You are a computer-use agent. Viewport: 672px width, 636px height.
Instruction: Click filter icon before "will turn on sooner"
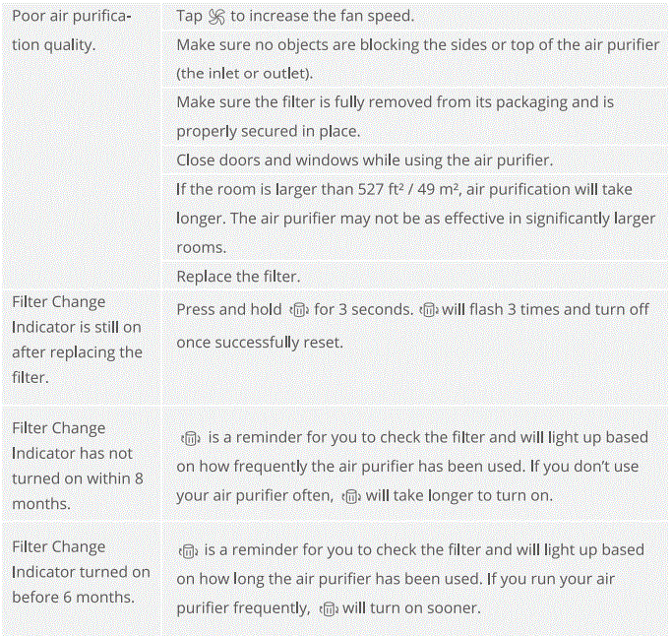pyautogui.click(x=329, y=609)
